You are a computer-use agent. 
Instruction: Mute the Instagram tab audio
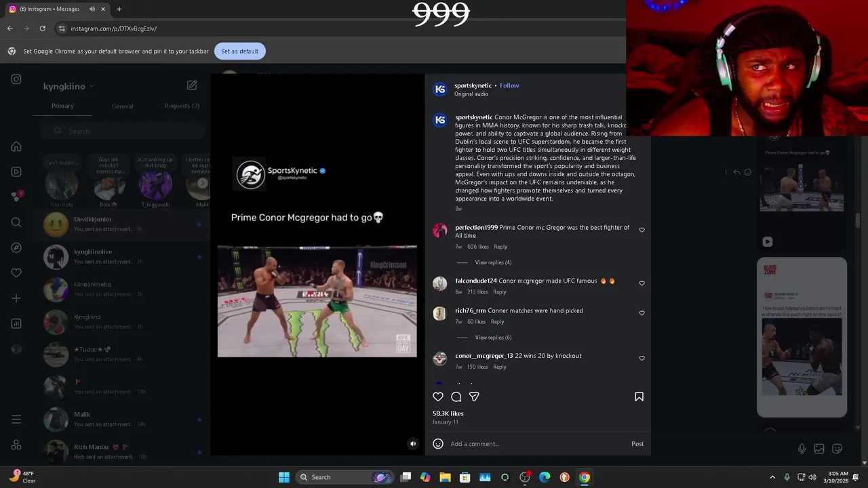click(x=92, y=9)
